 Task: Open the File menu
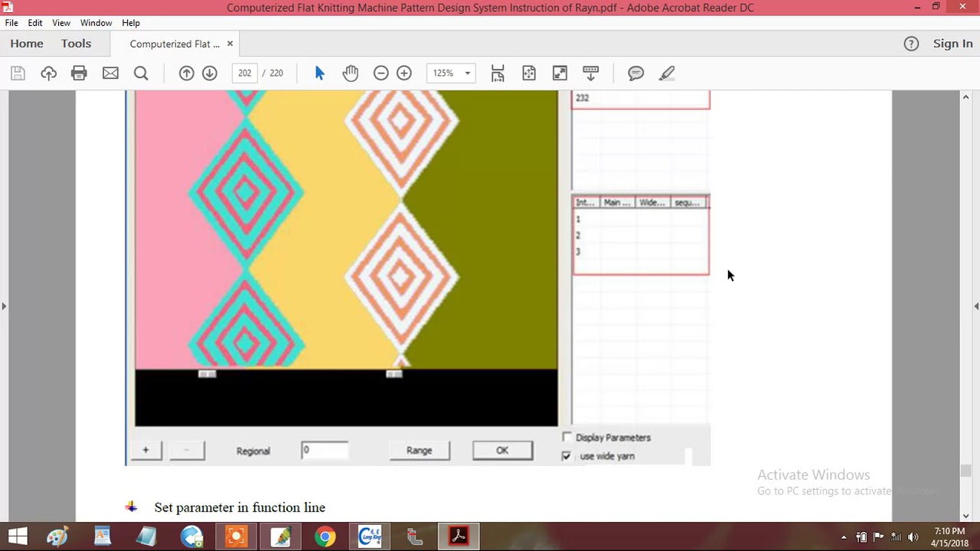click(11, 23)
